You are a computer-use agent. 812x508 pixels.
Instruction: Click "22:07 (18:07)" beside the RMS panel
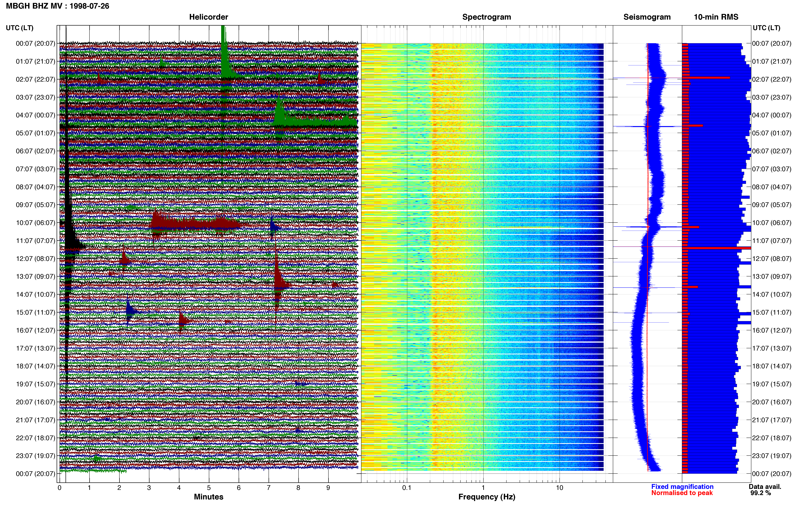click(772, 438)
